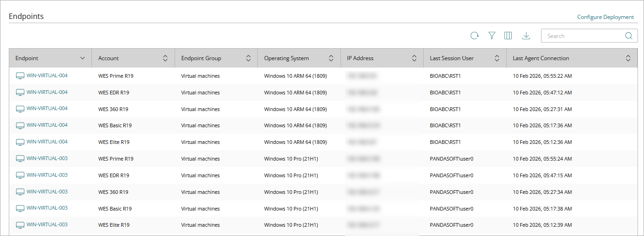Open WIN-VIRTUAL-003 link for WES Prime R19
This screenshot has width=644, height=236.
[47, 158]
